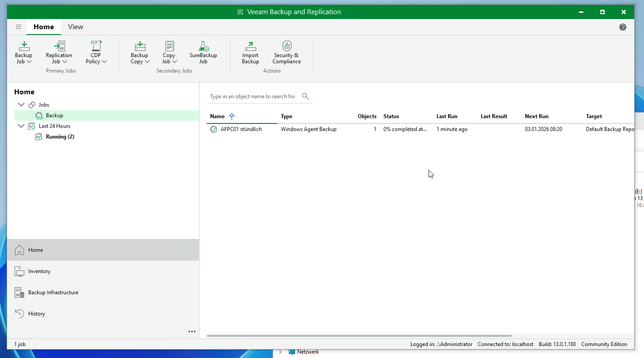
Task: Open the Inventory navigation pane
Action: click(x=39, y=271)
